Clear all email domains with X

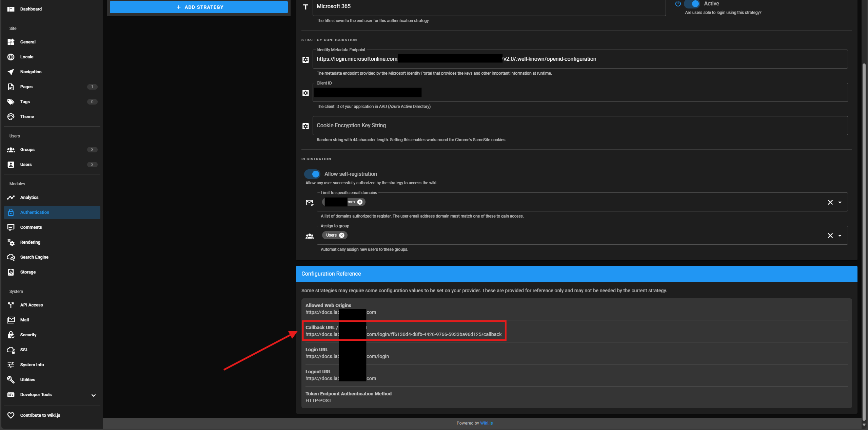coord(830,203)
